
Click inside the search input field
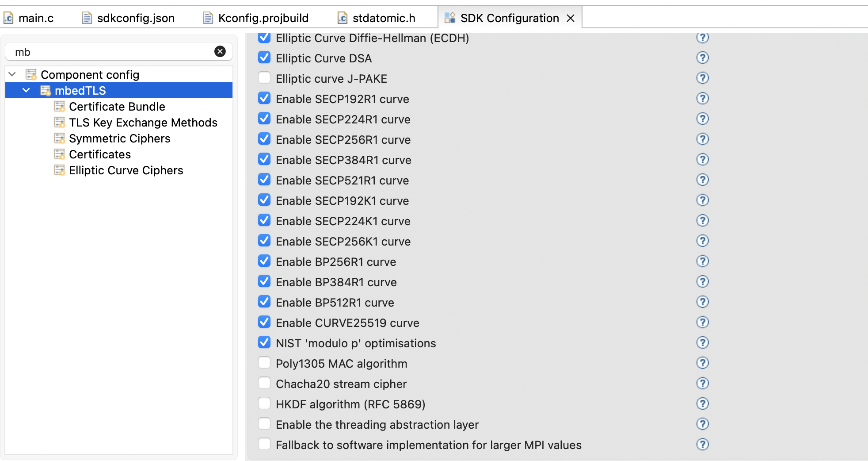(x=110, y=51)
